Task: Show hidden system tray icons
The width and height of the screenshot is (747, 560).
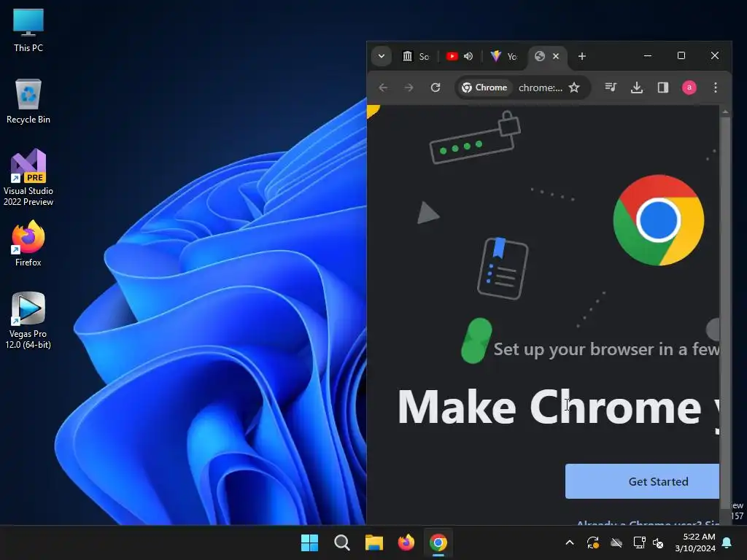Action: (570, 542)
